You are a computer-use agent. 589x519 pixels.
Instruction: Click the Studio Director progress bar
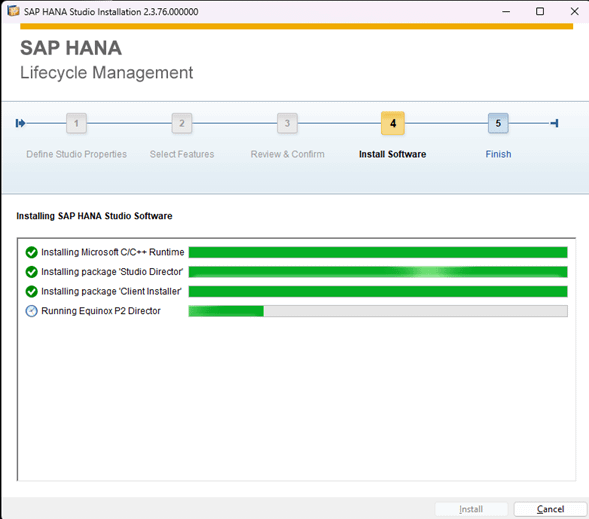378,272
